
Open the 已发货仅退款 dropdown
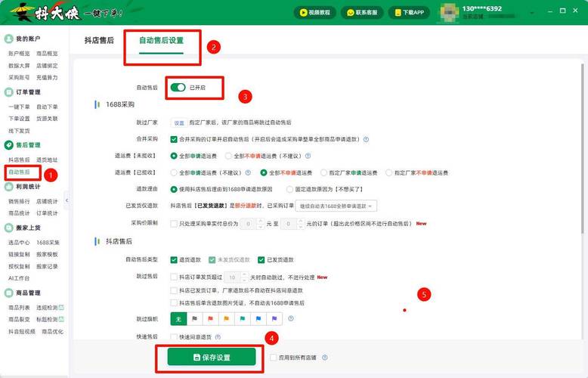[336, 206]
